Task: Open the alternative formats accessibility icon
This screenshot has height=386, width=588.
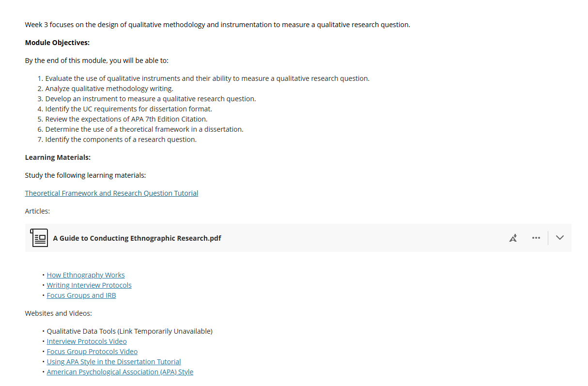Action: [513, 238]
